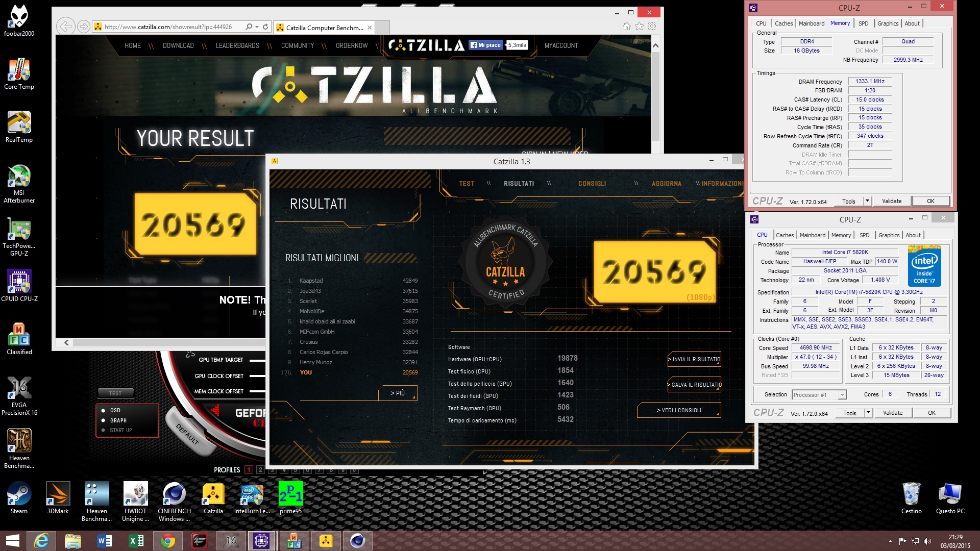Click the browser address bar URL field

(x=168, y=27)
